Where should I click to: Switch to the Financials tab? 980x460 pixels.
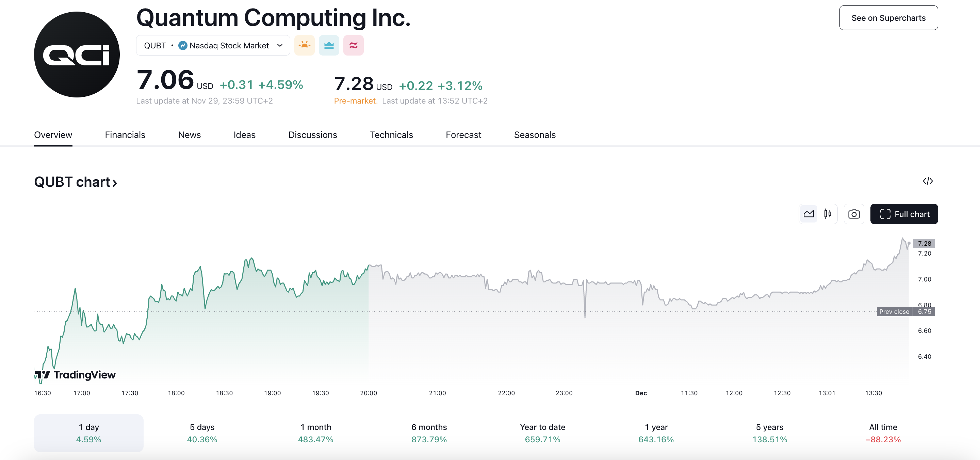click(x=125, y=135)
